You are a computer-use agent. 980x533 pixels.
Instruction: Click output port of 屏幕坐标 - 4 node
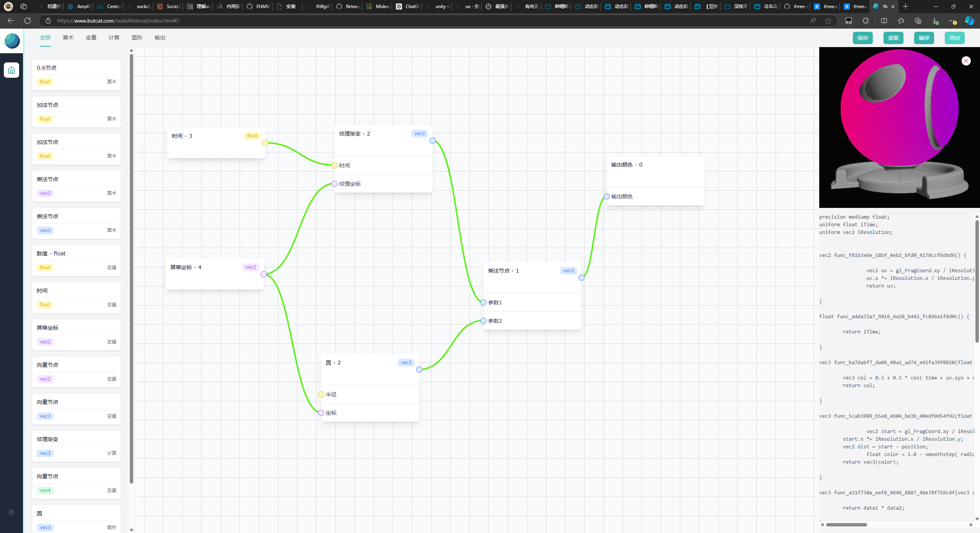[264, 274]
